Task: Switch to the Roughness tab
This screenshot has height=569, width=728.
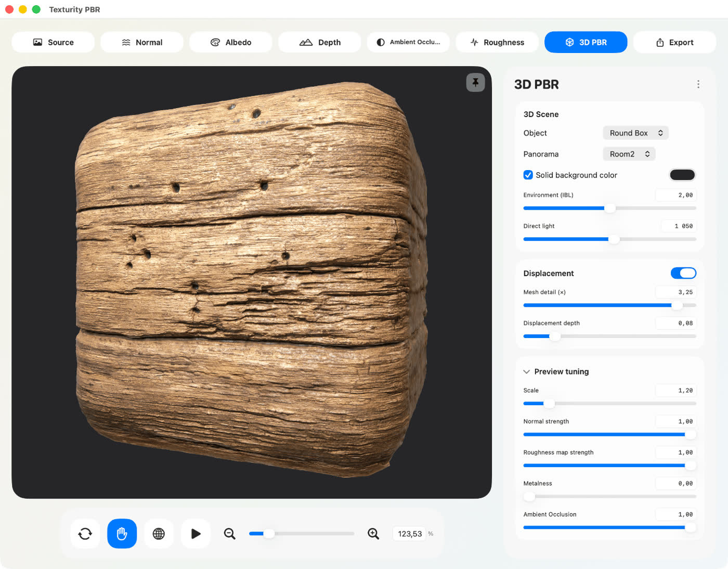Action: pyautogui.click(x=497, y=42)
